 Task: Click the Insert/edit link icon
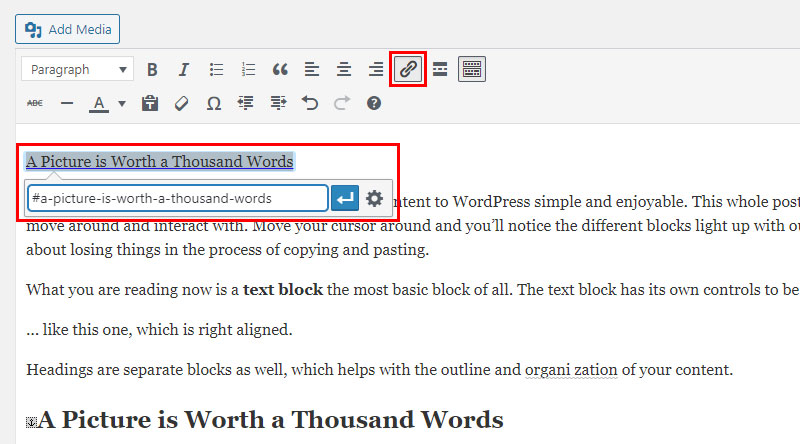pyautogui.click(x=408, y=69)
